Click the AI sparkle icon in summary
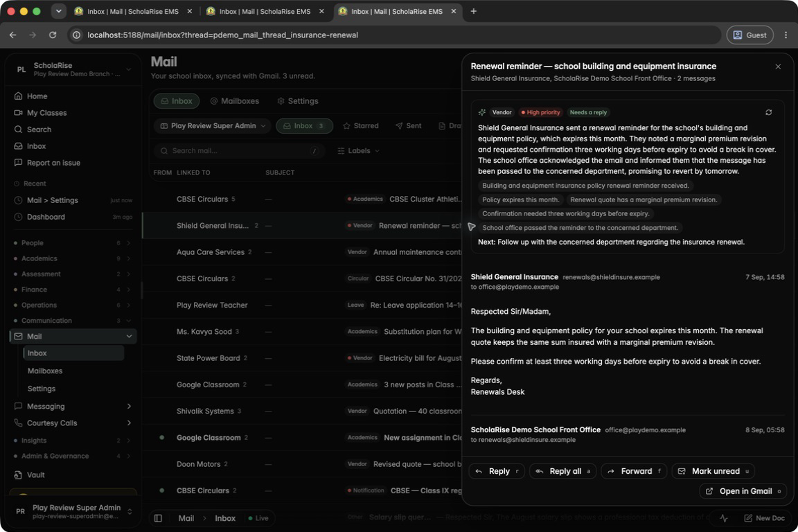Image resolution: width=798 pixels, height=532 pixels. point(482,112)
